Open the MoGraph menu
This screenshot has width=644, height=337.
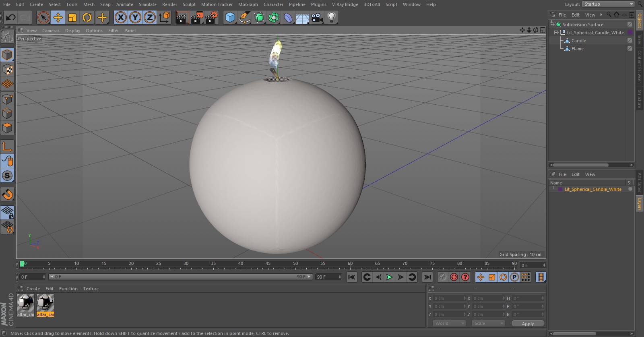point(248,4)
